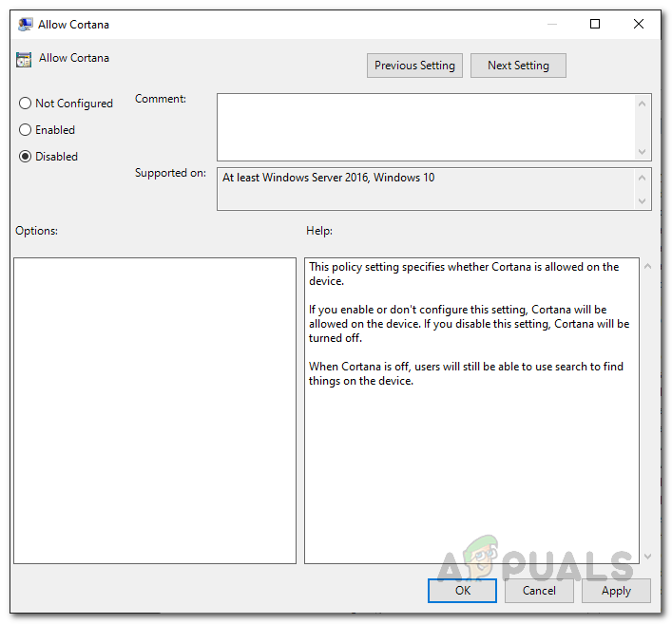The width and height of the screenshot is (672, 624).
Task: Click Supported on box scroll up arrow
Action: (x=642, y=178)
